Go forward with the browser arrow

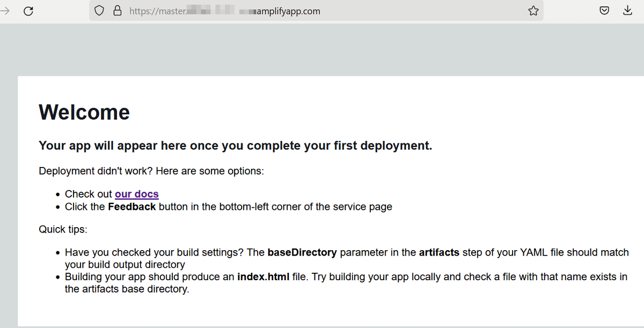pyautogui.click(x=5, y=11)
